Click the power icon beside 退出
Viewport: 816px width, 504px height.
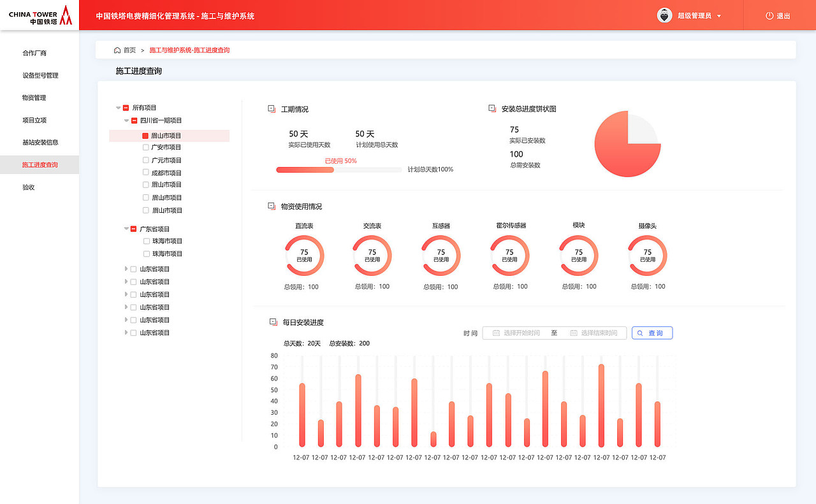pyautogui.click(x=769, y=16)
